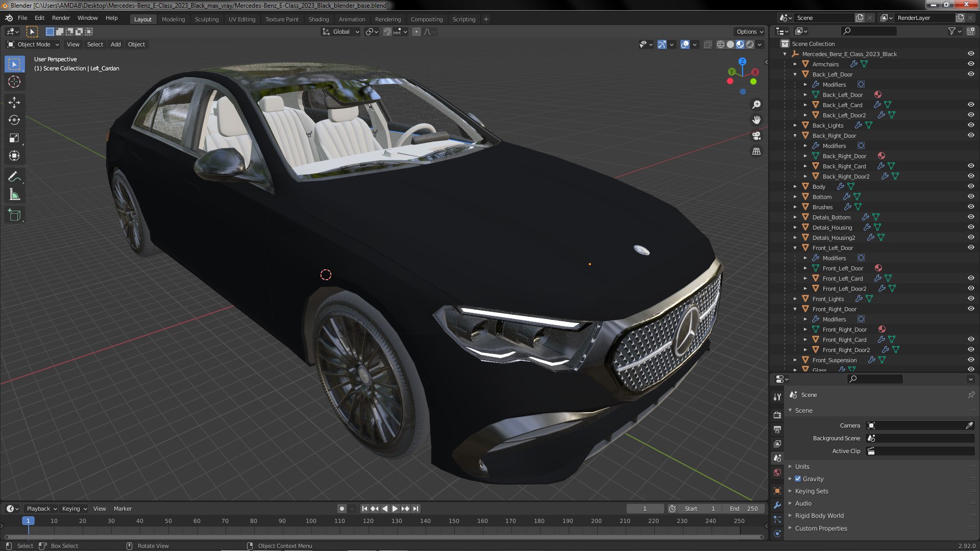Collapse Back_Left_Door tree item
Image resolution: width=980 pixels, height=551 pixels.
(x=795, y=74)
